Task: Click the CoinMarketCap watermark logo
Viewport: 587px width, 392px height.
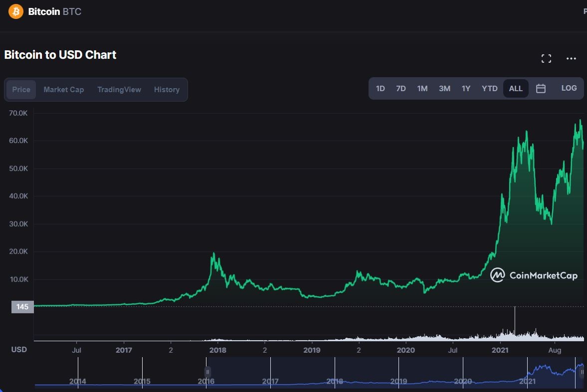Action: pyautogui.click(x=534, y=275)
